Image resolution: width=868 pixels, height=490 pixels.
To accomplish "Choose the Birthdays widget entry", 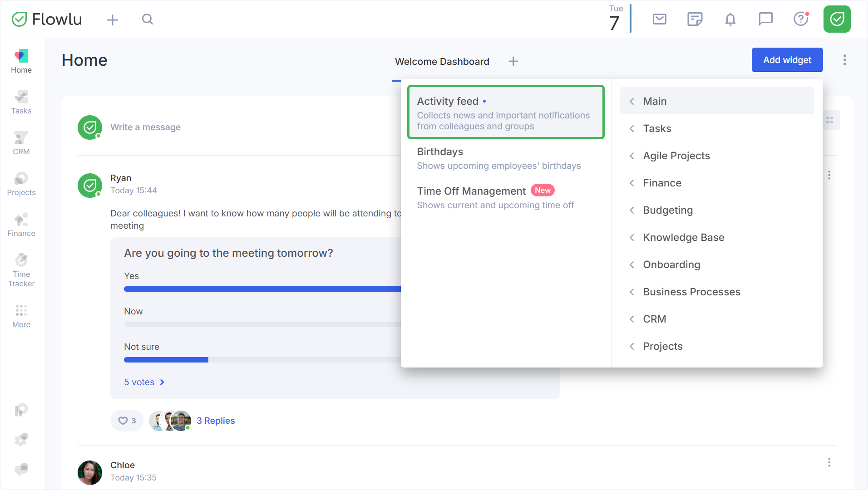I will (506, 158).
